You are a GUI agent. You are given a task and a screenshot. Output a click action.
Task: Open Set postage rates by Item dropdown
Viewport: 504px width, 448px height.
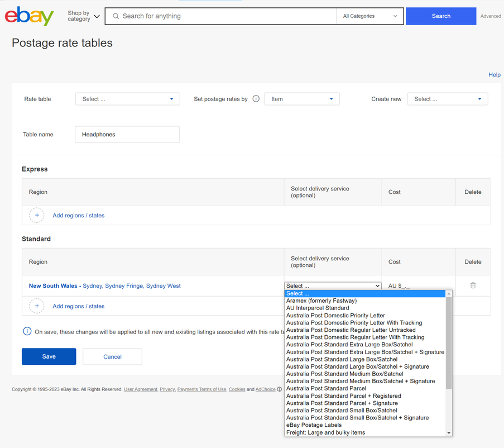click(x=302, y=99)
